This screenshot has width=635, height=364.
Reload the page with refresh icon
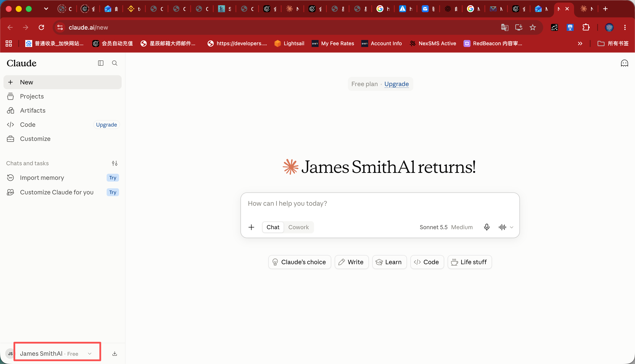tap(41, 27)
